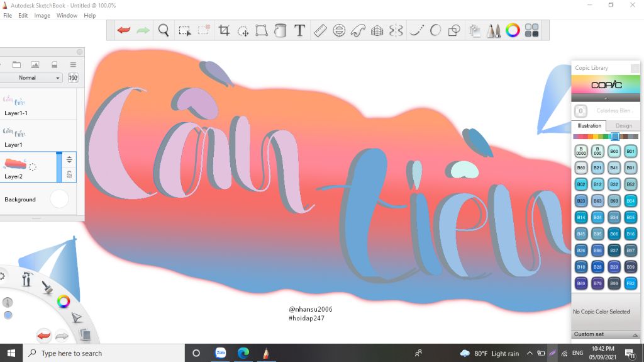
Task: Select the Zoom magnifier tool
Action: (x=164, y=30)
